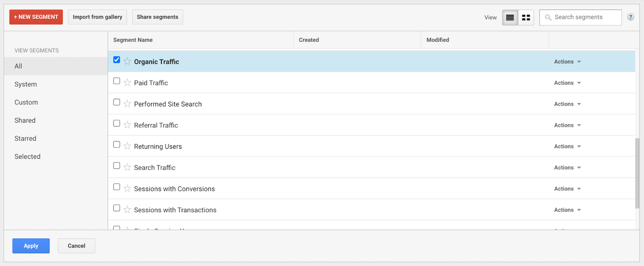The width and height of the screenshot is (644, 266).
Task: Check the Sessions with Conversions checkbox
Action: coord(117,187)
